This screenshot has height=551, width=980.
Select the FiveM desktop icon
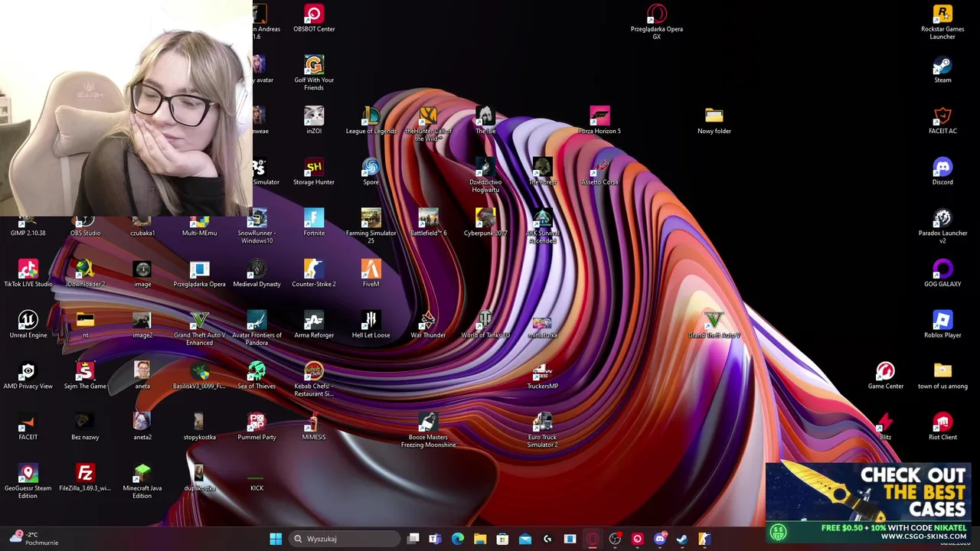point(371,274)
